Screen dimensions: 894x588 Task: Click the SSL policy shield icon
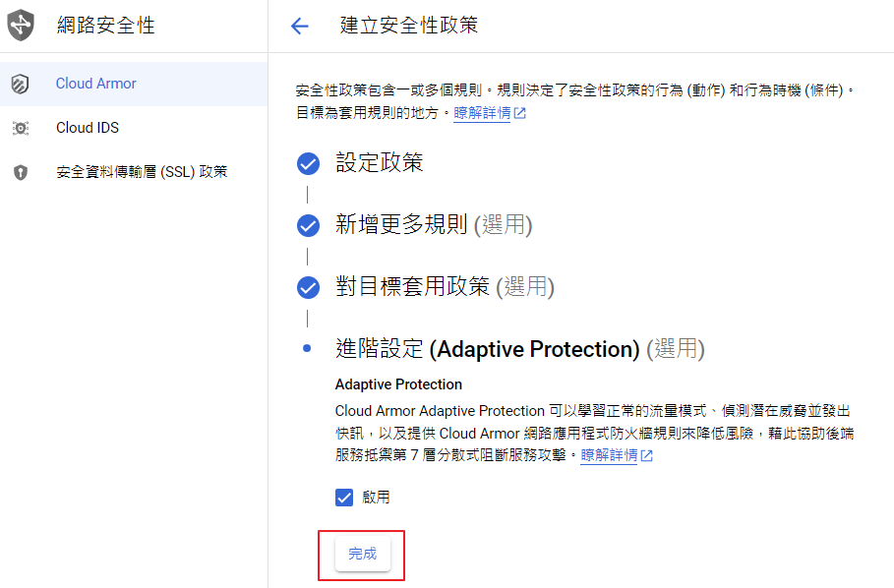pos(21,172)
